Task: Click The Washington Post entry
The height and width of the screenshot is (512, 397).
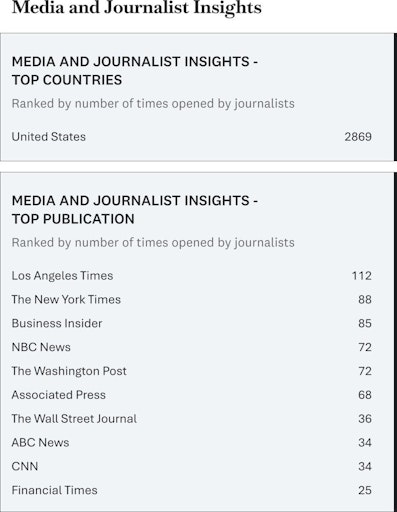Action: 69,371
